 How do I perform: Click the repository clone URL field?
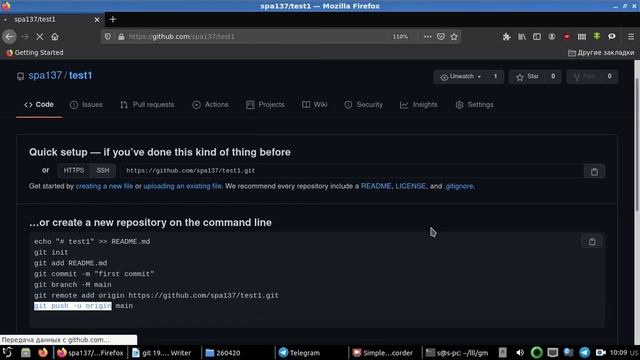coord(351,171)
